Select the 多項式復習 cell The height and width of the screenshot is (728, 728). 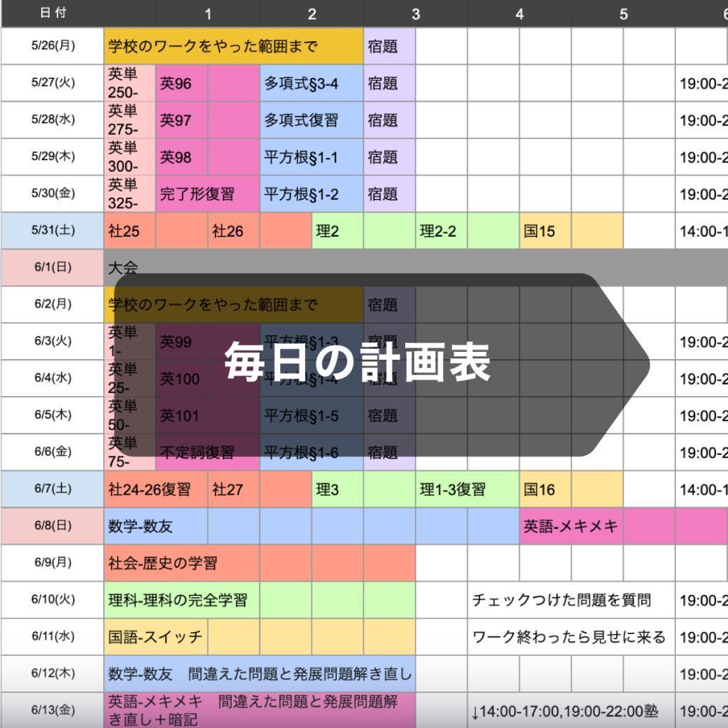tap(311, 119)
